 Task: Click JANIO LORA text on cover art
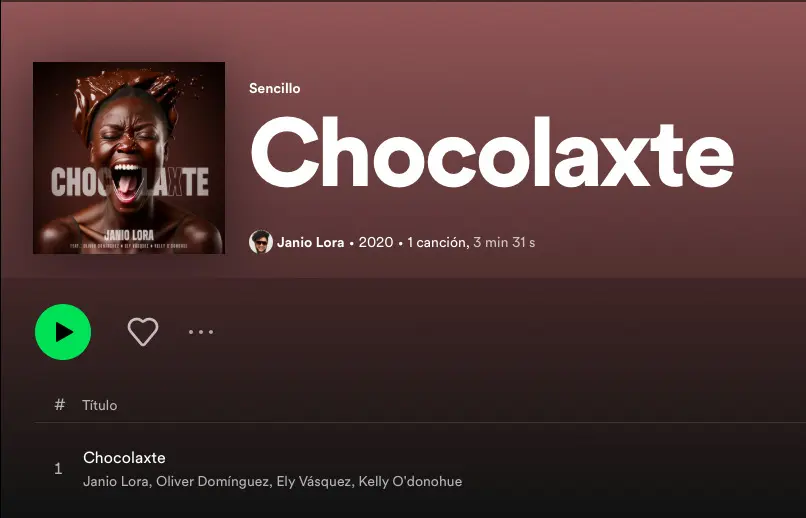click(x=129, y=235)
